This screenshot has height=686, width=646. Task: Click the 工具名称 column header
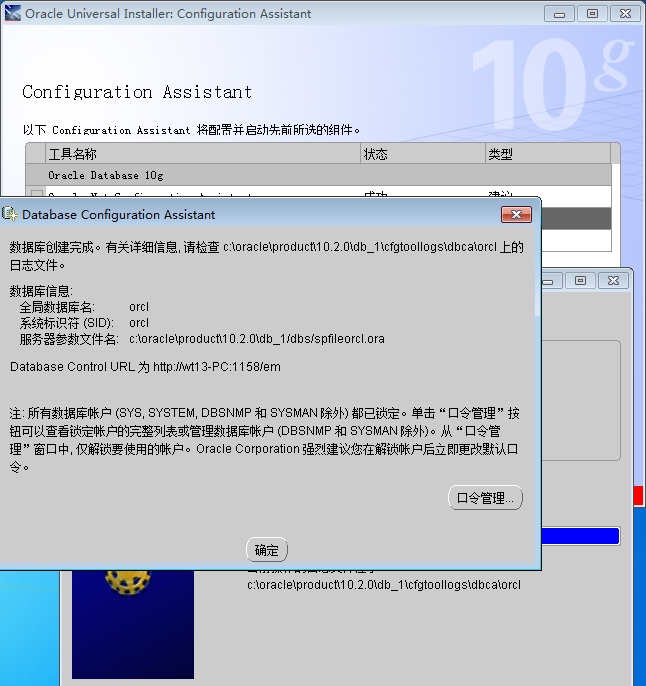(x=203, y=154)
